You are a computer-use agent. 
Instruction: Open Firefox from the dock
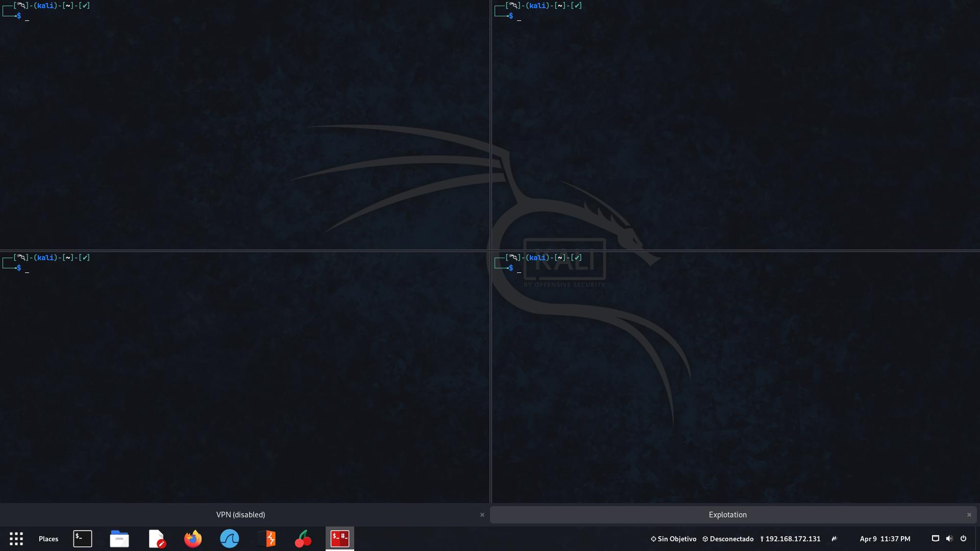coord(193,539)
